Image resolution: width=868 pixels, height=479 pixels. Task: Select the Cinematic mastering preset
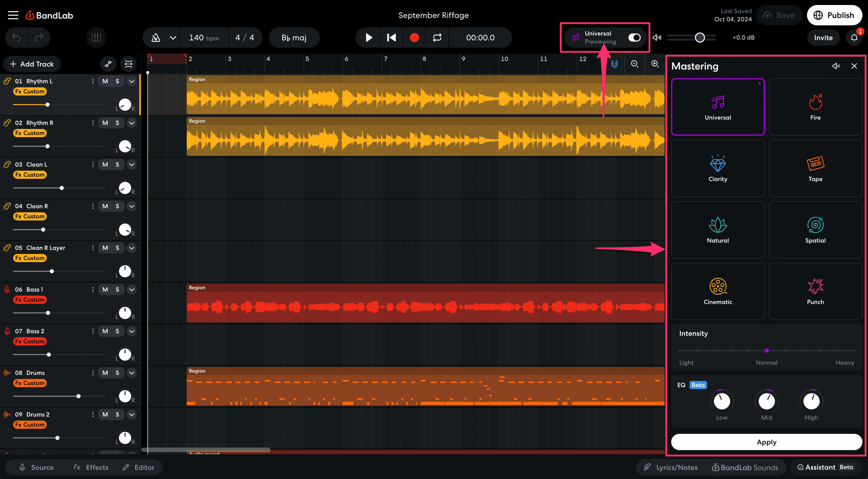point(718,292)
